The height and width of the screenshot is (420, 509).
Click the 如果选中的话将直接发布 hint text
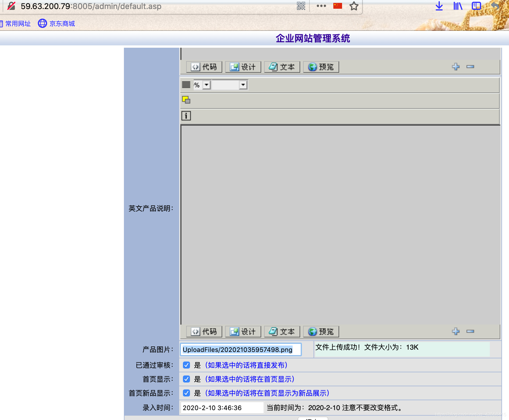click(x=246, y=365)
